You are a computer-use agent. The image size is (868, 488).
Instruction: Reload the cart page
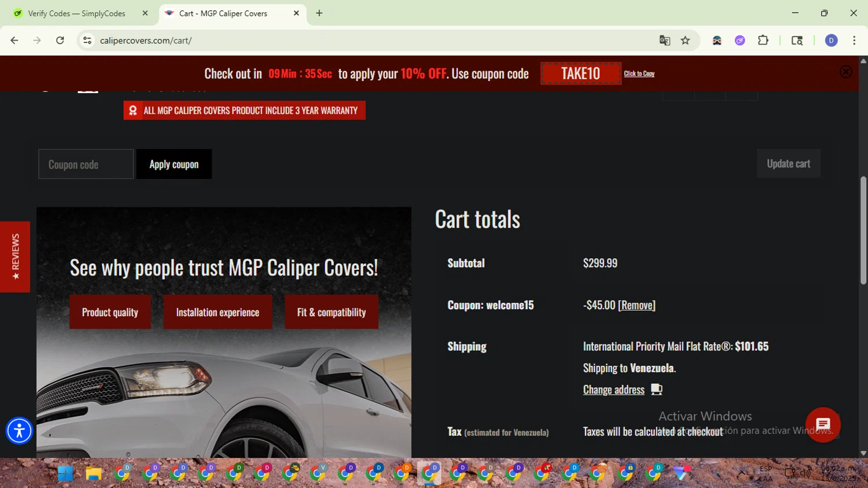[60, 41]
